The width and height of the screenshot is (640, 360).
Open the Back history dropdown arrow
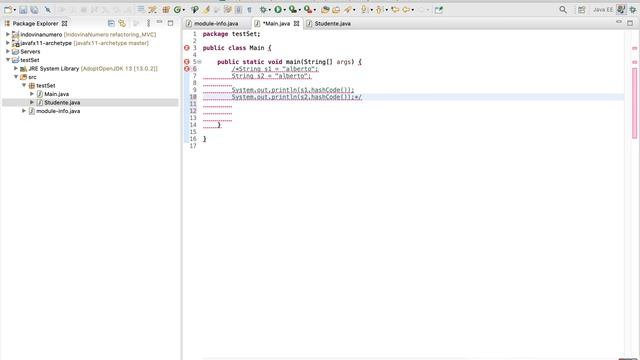tap(413, 10)
